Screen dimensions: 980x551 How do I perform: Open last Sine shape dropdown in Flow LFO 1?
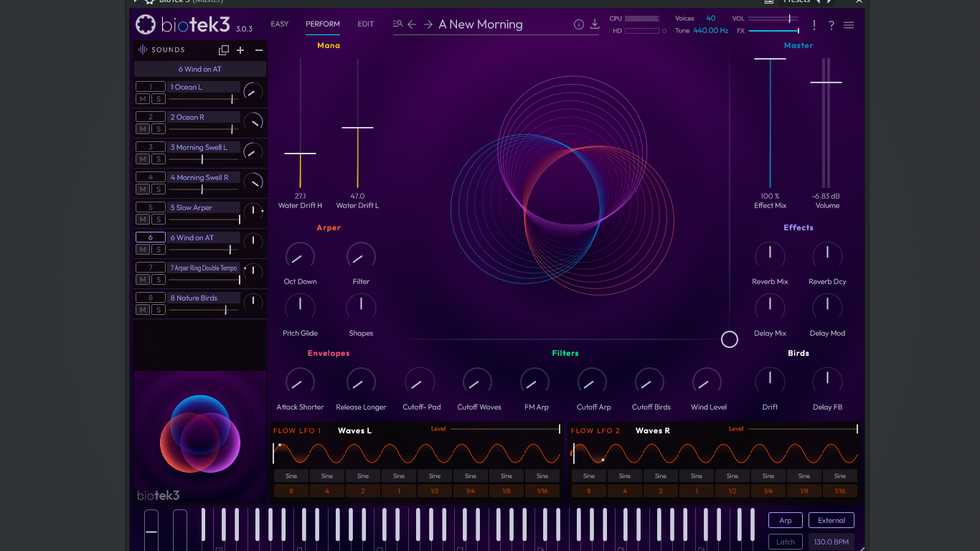[x=542, y=476]
